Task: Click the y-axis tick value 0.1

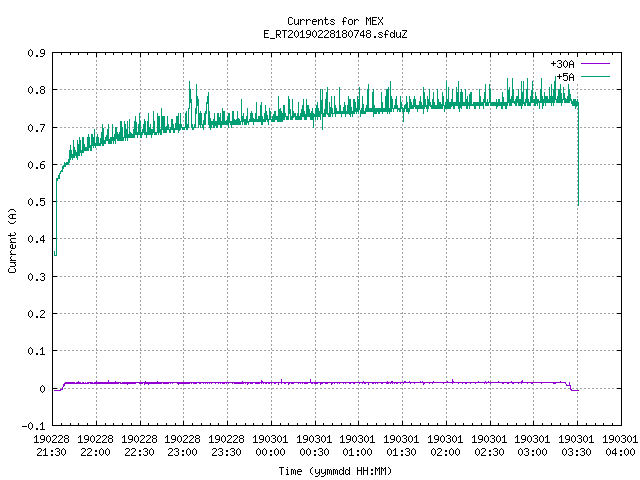Action: (36, 351)
